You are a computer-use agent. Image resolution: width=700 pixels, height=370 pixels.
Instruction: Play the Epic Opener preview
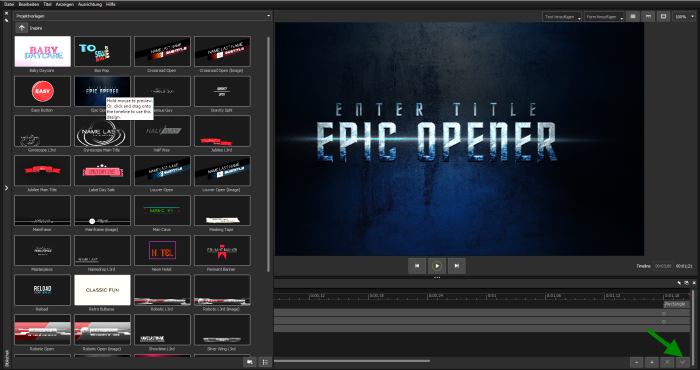tap(437, 266)
